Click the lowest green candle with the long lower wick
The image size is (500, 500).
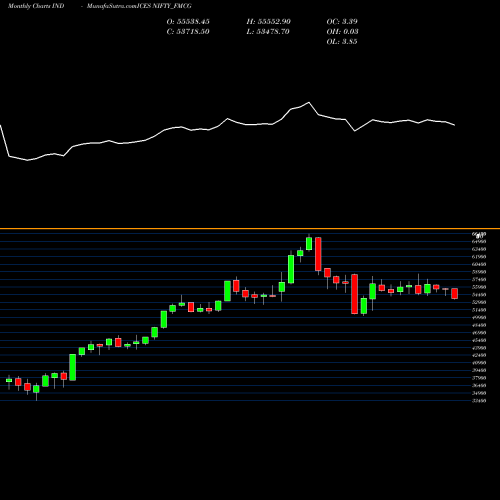coord(36,389)
